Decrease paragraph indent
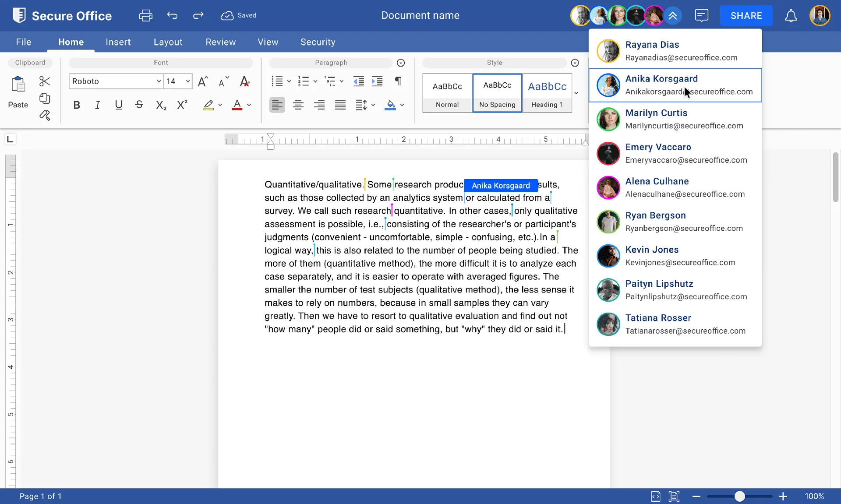Image resolution: width=841 pixels, height=504 pixels. [359, 81]
